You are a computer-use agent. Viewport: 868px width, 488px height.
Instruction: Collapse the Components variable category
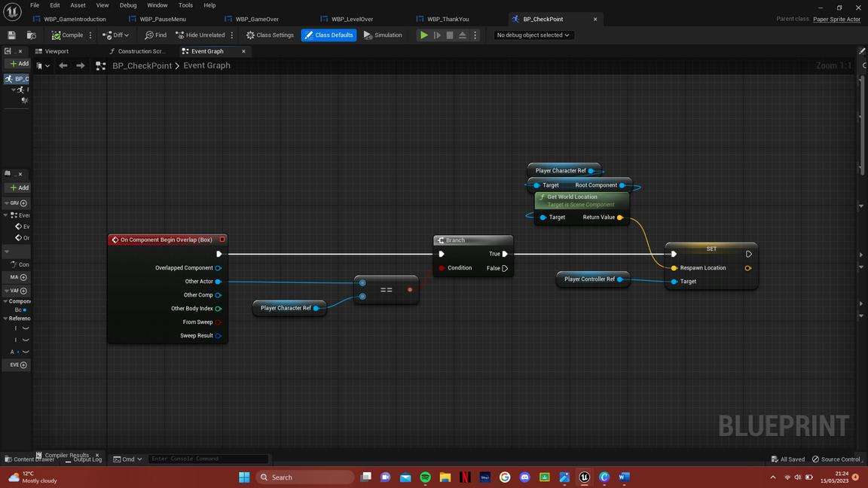pyautogui.click(x=5, y=301)
